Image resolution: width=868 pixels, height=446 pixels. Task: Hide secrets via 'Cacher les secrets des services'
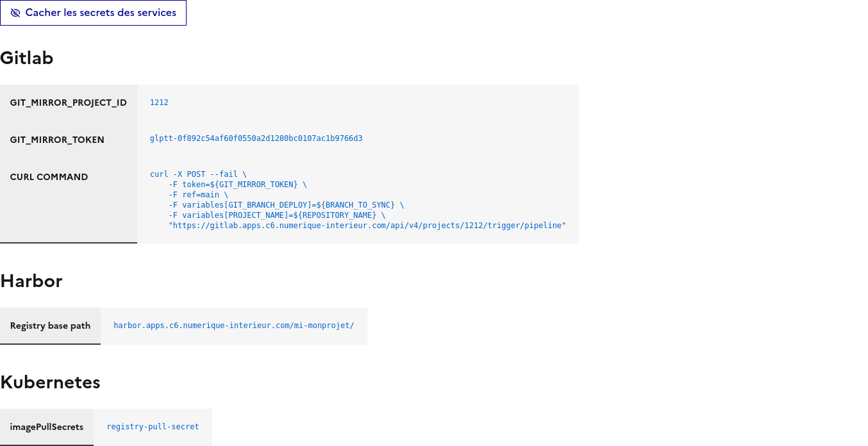pos(101,13)
